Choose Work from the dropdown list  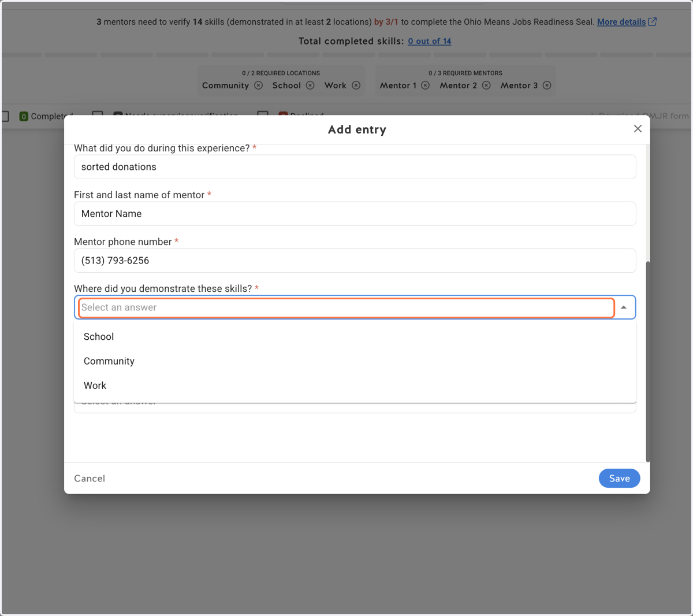tap(355, 385)
